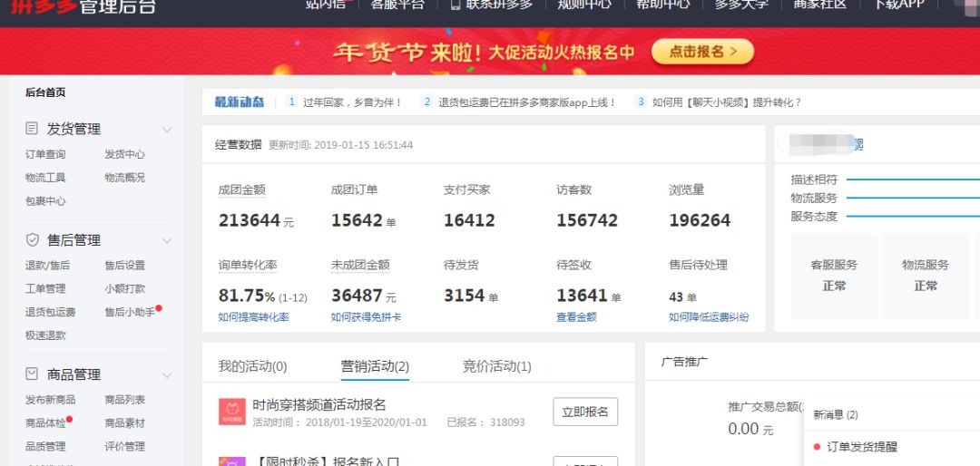Open 发货中心 in the sidebar
Image resolution: width=980 pixels, height=466 pixels.
(x=124, y=154)
